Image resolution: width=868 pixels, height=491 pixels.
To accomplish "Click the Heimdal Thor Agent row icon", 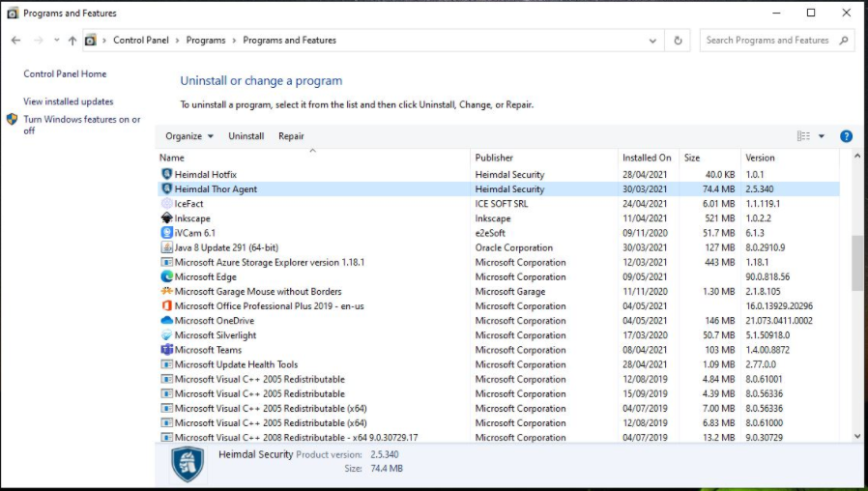I will point(166,188).
